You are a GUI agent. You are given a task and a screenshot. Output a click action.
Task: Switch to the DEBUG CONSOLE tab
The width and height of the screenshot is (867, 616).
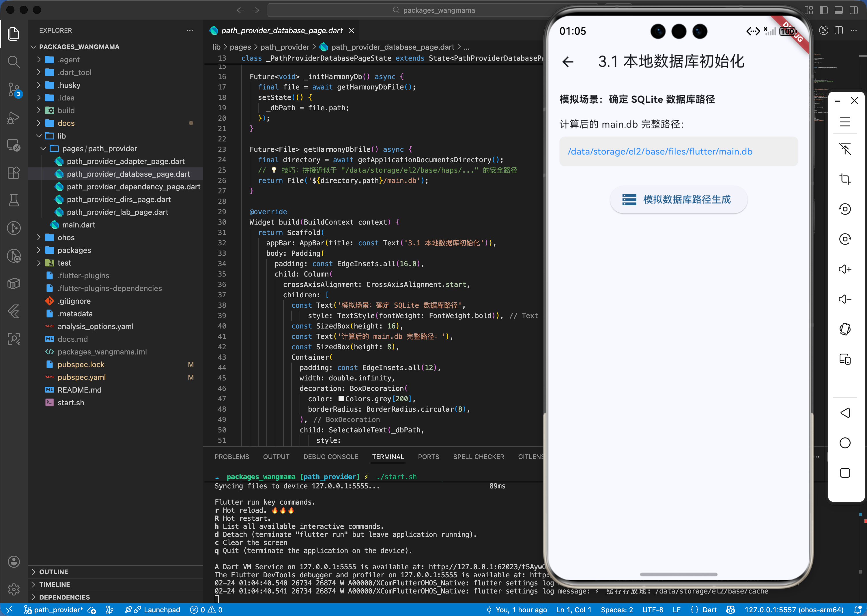click(330, 457)
